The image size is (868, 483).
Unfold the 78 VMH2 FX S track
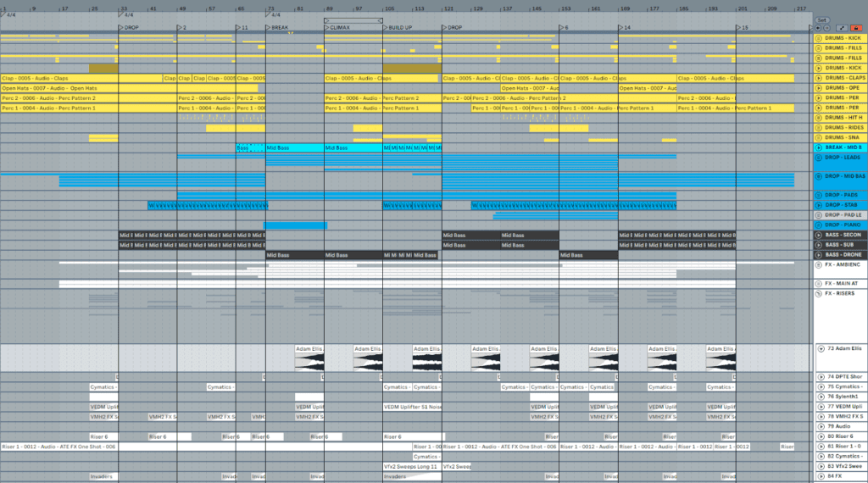821,417
